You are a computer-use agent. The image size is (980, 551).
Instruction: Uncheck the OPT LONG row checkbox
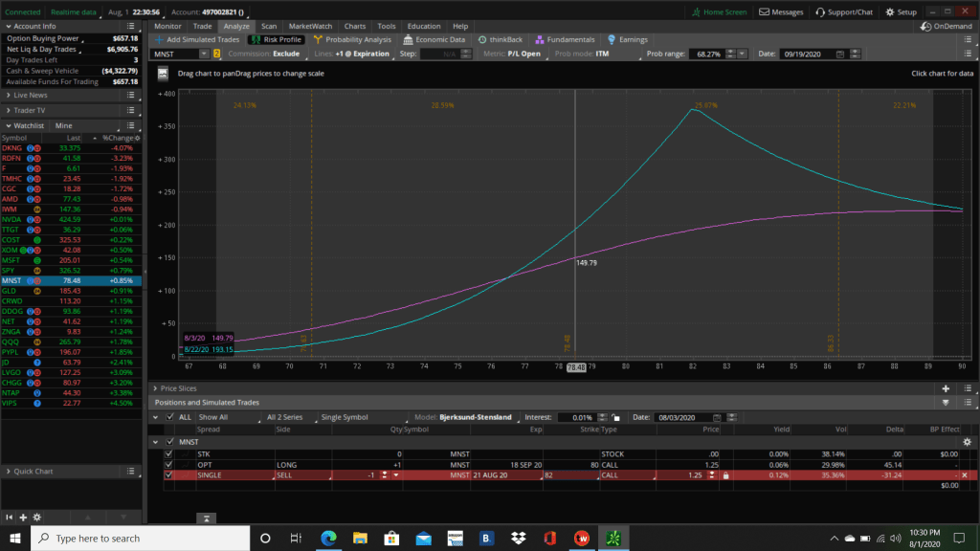(x=170, y=464)
